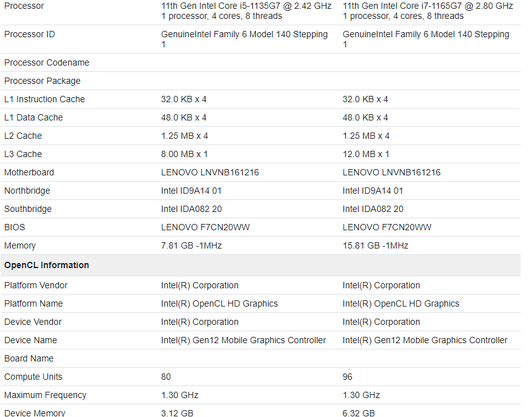Image resolution: width=532 pixels, height=417 pixels.
Task: Select the compute units value '80'
Action: 166,377
